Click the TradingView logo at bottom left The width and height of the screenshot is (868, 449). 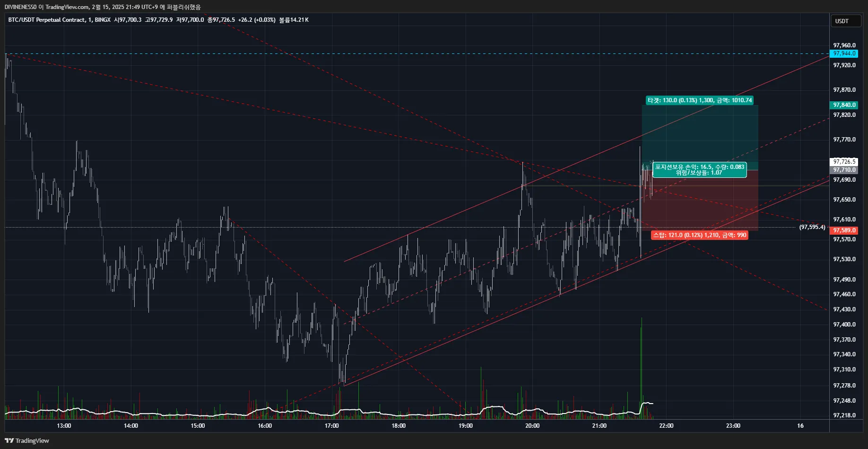(27, 440)
